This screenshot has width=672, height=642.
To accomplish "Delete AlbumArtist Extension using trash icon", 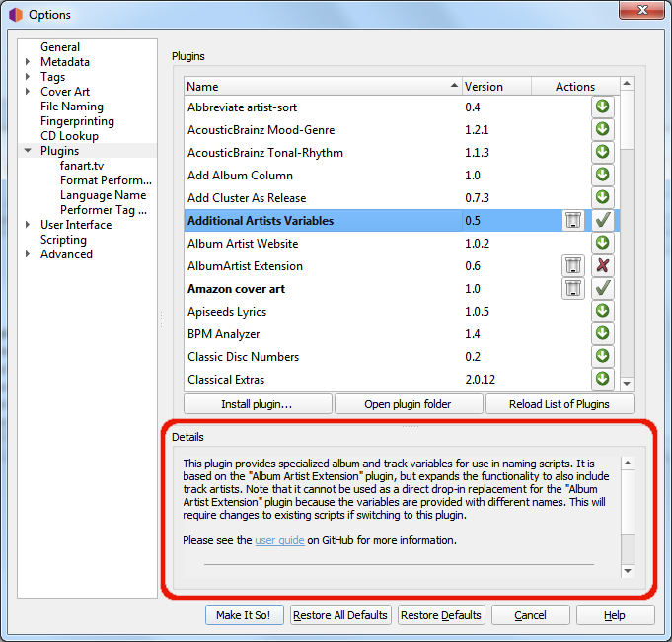I will coord(573,265).
